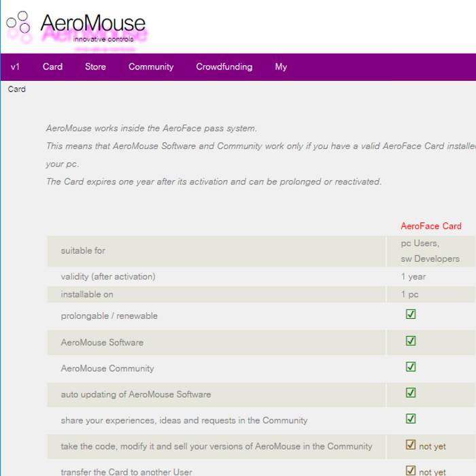Click the AeroMouse title text in the header
The width and height of the screenshot is (476, 476).
93,23
